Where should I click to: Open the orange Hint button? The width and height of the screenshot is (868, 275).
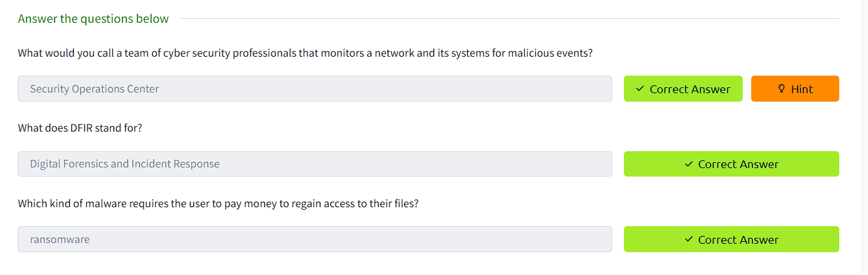pyautogui.click(x=795, y=89)
